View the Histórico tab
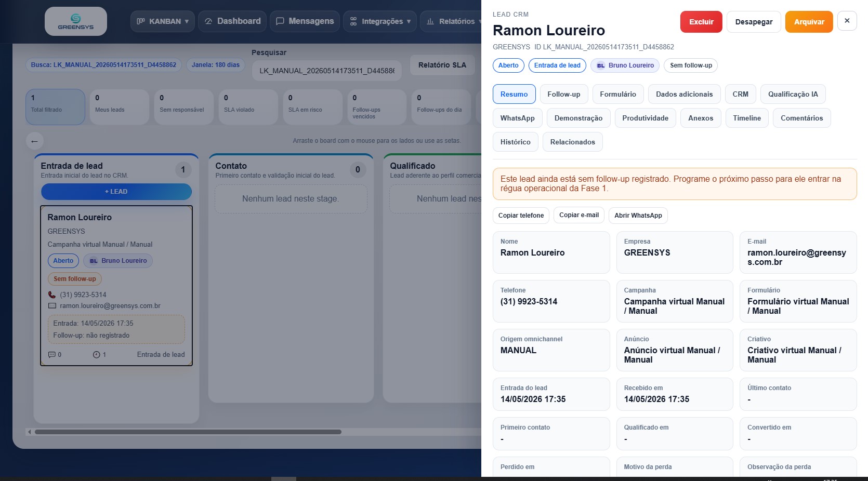This screenshot has height=481, width=868. pyautogui.click(x=516, y=142)
